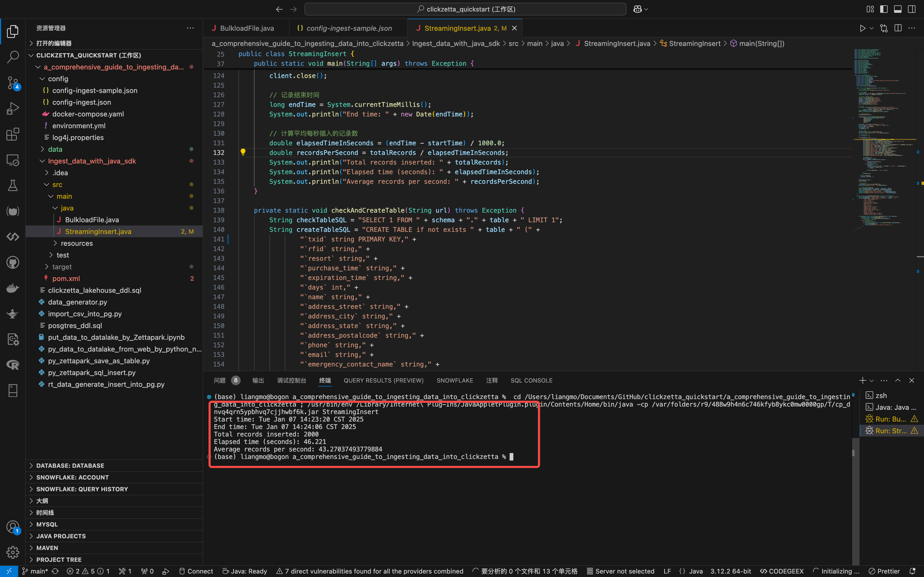Click the Run Java play button
The width and height of the screenshot is (924, 577).
click(862, 28)
